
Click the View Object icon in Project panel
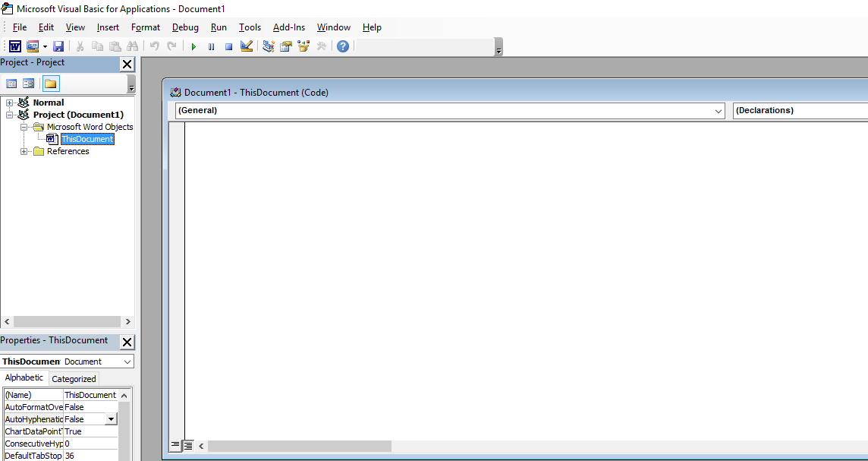(28, 84)
